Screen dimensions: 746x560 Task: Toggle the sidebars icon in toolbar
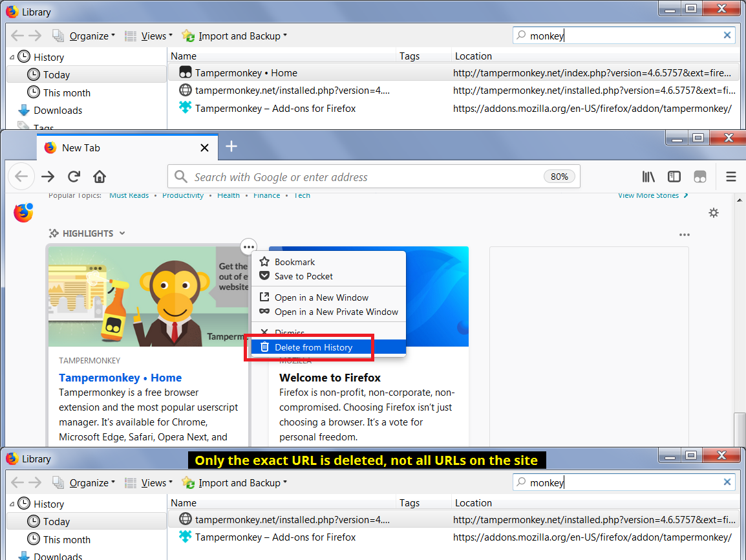[674, 177]
